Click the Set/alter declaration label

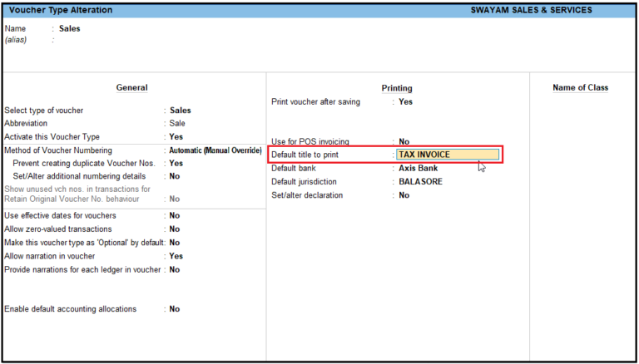[x=307, y=195]
